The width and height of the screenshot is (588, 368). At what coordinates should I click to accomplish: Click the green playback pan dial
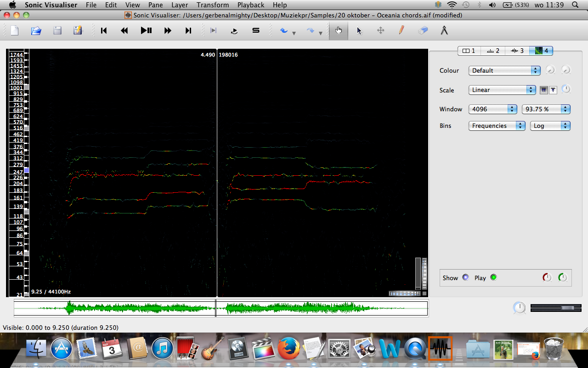(x=563, y=277)
